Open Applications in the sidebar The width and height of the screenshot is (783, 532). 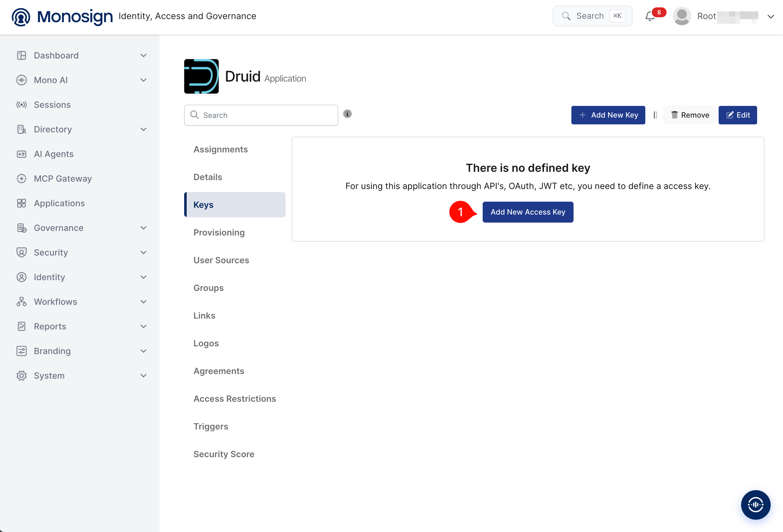59,203
